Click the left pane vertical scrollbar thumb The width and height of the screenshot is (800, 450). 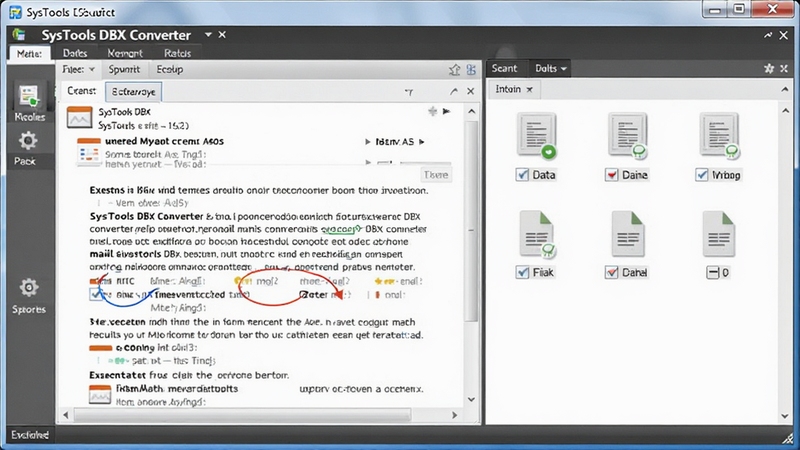471,221
